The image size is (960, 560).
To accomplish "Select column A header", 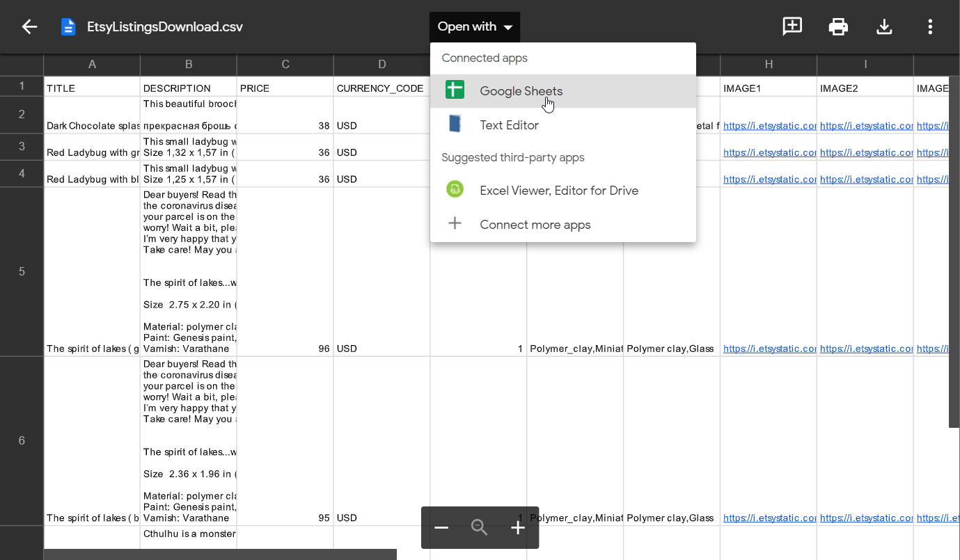I will (92, 65).
